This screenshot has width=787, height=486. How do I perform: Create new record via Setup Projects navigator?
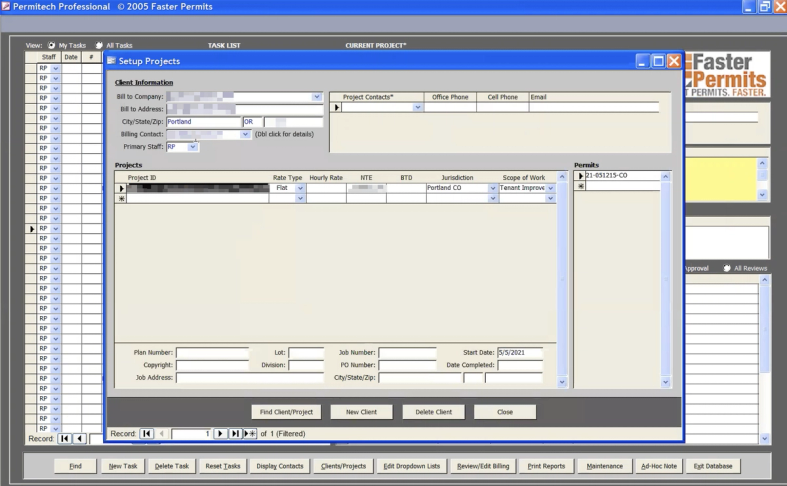[250, 433]
